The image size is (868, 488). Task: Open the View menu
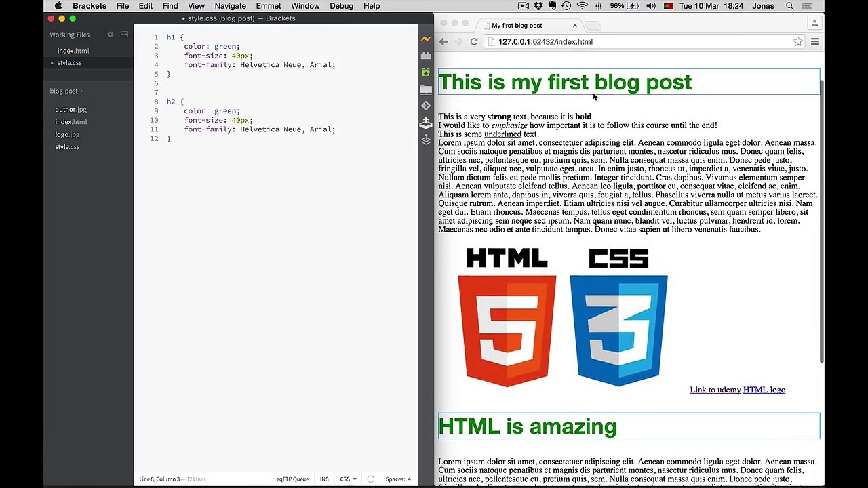tap(196, 6)
